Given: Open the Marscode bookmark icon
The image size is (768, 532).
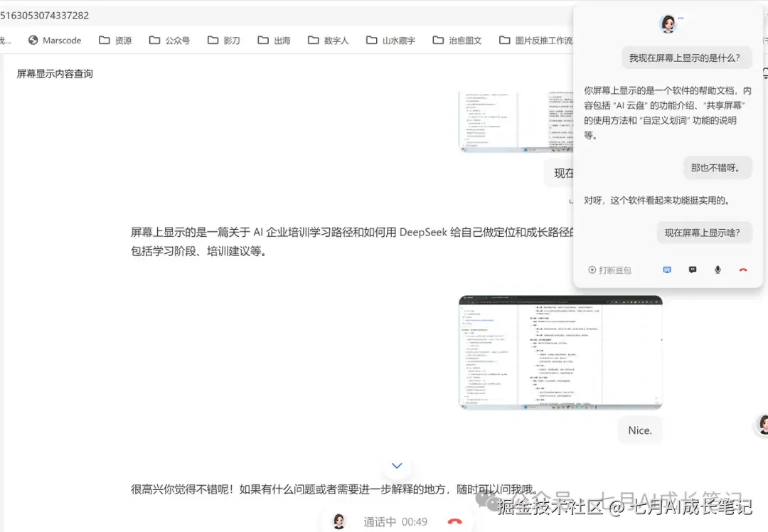Looking at the screenshot, I should click(x=32, y=41).
